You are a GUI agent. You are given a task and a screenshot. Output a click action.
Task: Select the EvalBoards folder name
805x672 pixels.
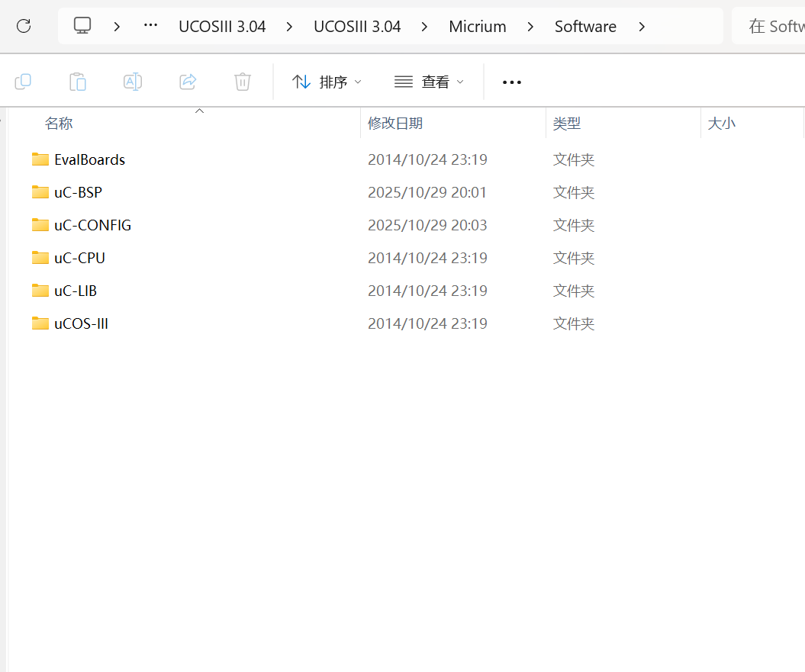[x=90, y=159]
